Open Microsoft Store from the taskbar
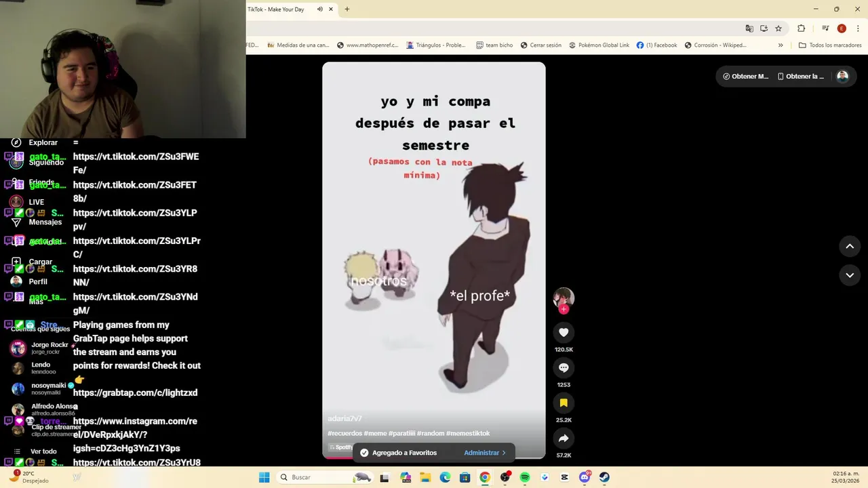This screenshot has width=868, height=488. pyautogui.click(x=465, y=477)
